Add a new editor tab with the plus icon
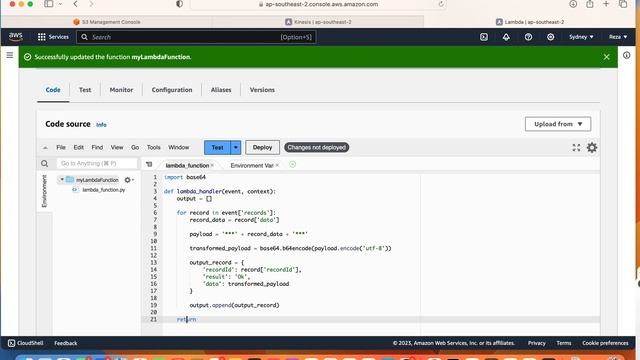 [292, 164]
